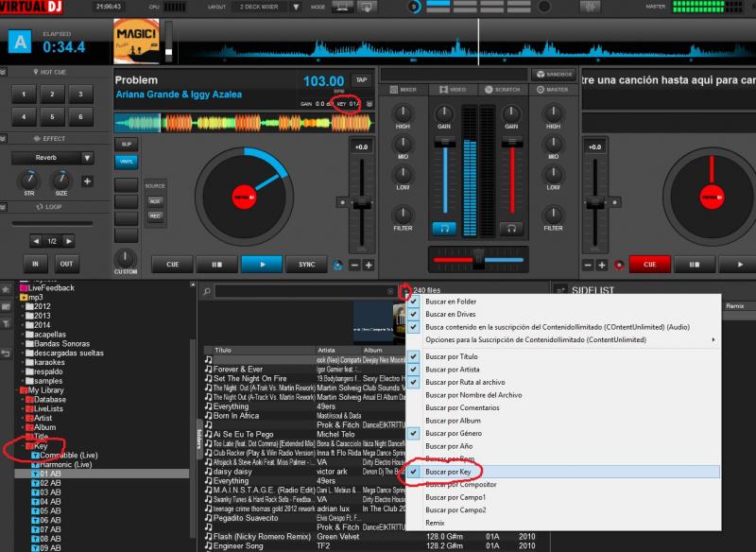This screenshot has width=756, height=552.
Task: Clear search with the field's X icon
Action: point(390,291)
